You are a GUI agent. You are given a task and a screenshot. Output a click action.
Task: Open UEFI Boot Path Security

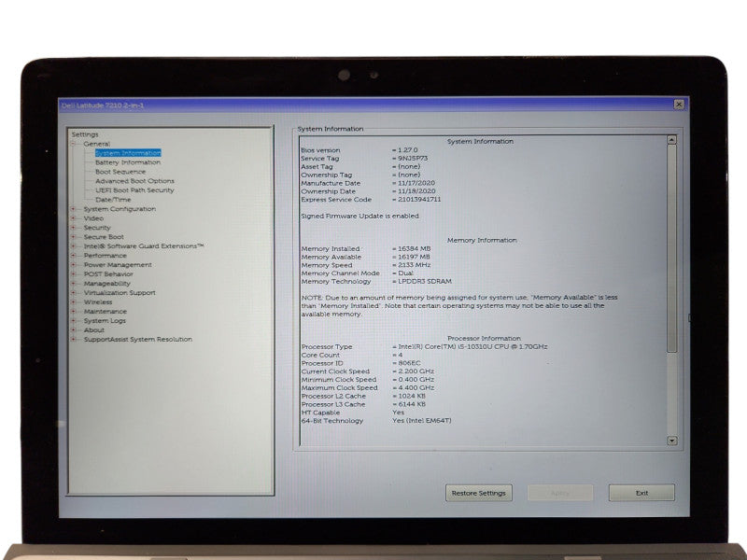134,190
